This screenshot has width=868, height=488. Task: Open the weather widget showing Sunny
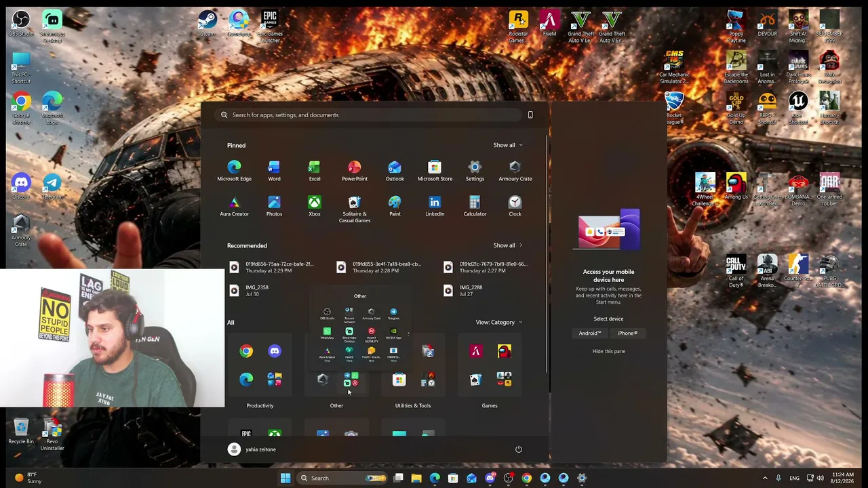(27, 478)
